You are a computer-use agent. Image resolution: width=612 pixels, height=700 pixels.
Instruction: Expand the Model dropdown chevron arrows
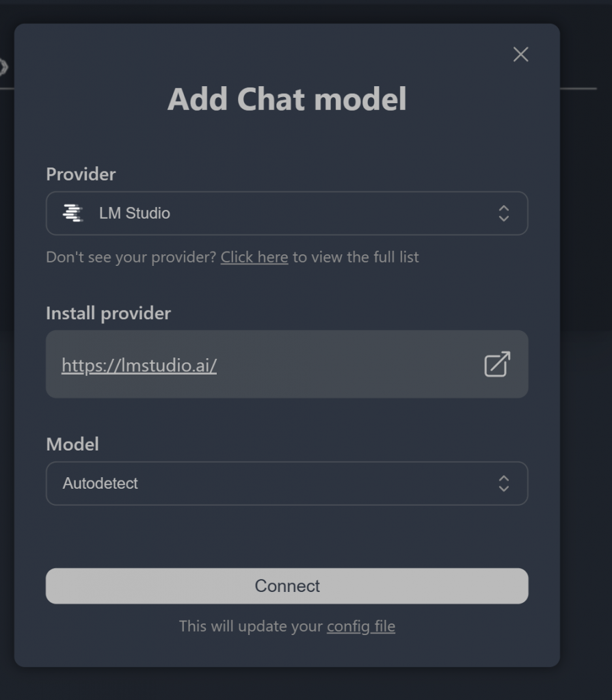click(x=504, y=483)
